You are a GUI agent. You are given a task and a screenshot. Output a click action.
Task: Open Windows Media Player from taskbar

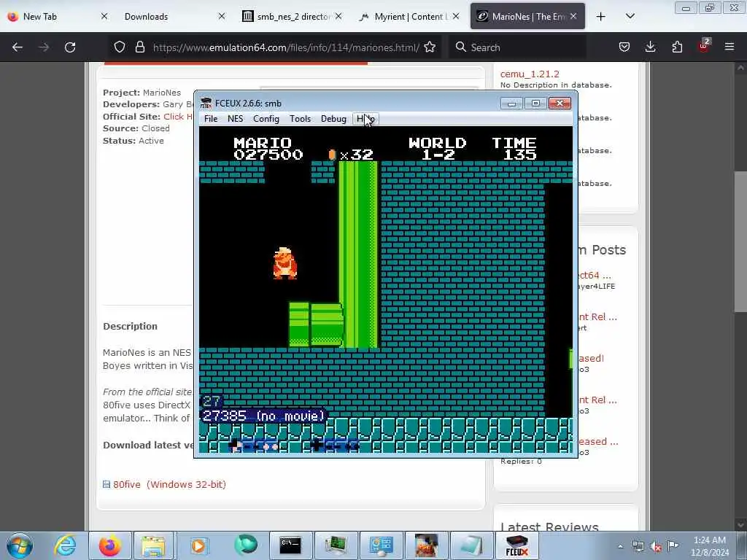click(x=198, y=545)
